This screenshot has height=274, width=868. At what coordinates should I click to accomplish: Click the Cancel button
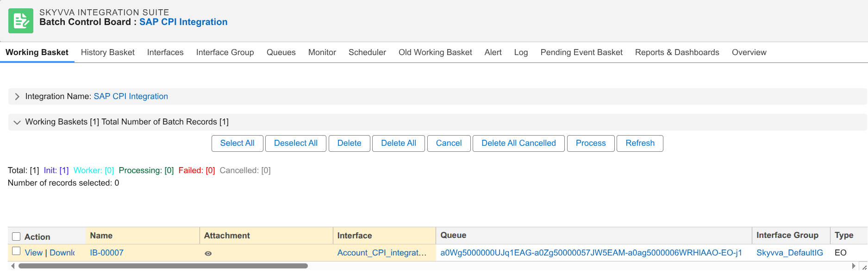(x=449, y=143)
